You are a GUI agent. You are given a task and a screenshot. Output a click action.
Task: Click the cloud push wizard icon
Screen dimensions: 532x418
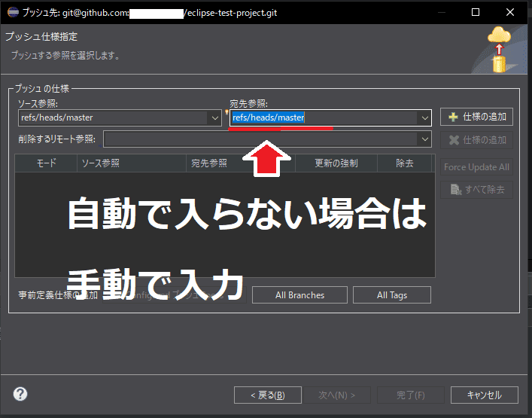tap(498, 50)
